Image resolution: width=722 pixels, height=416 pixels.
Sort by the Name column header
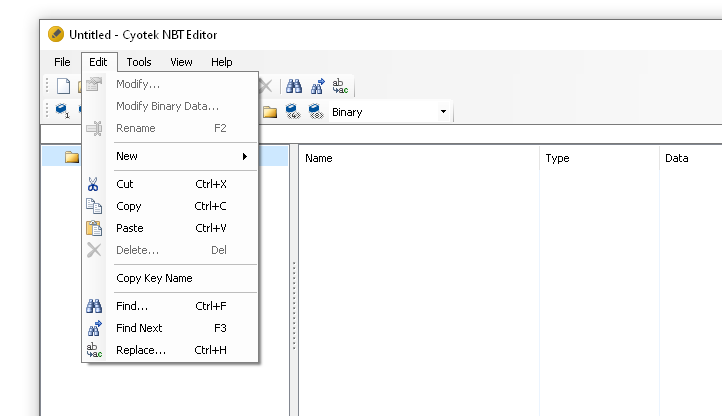click(419, 158)
